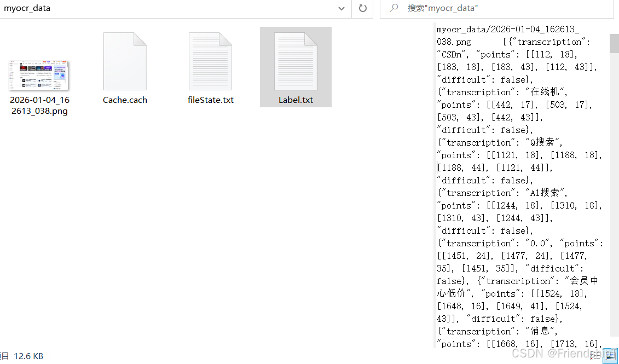Select the 2026-01-04_162613_038.png image thumbnail
This screenshot has height=364, width=619.
(39, 76)
